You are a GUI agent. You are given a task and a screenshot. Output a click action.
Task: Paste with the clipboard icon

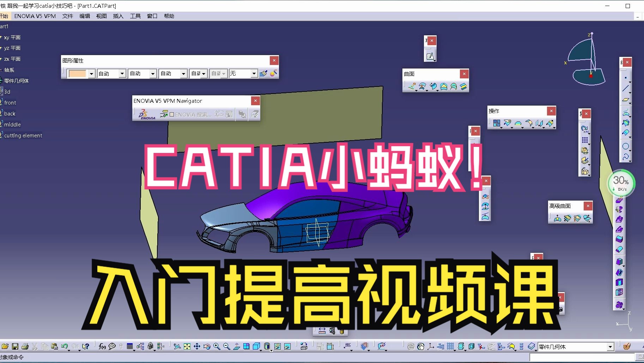click(x=54, y=346)
